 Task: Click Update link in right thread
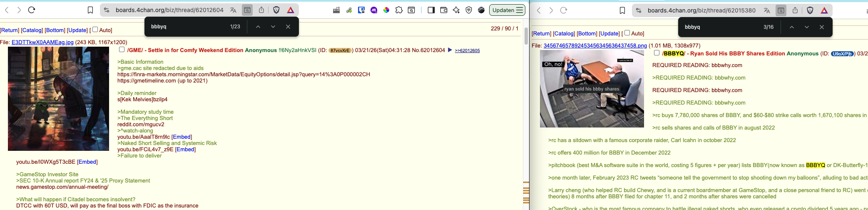coord(609,33)
